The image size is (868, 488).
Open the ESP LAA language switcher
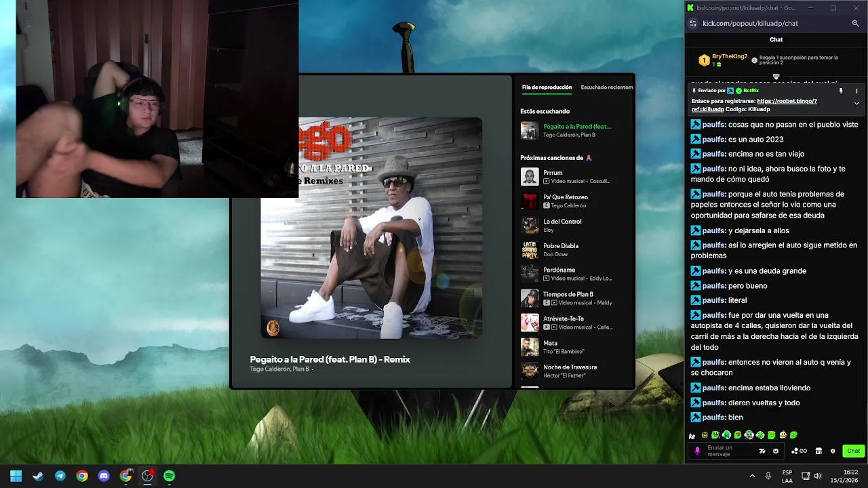point(787,476)
